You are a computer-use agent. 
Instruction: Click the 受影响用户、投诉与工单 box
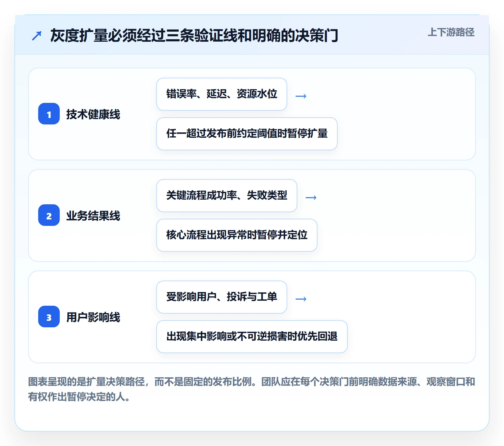point(222,297)
